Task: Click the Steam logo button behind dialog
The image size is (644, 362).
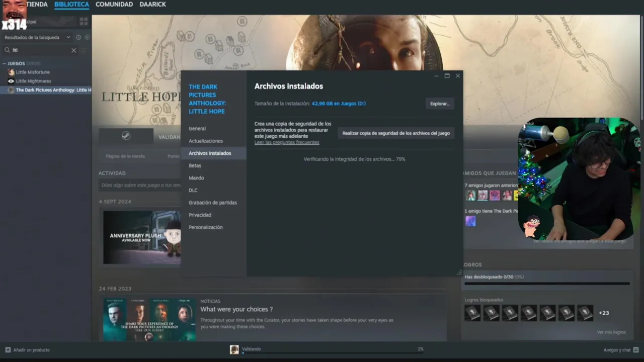Action: [126, 136]
